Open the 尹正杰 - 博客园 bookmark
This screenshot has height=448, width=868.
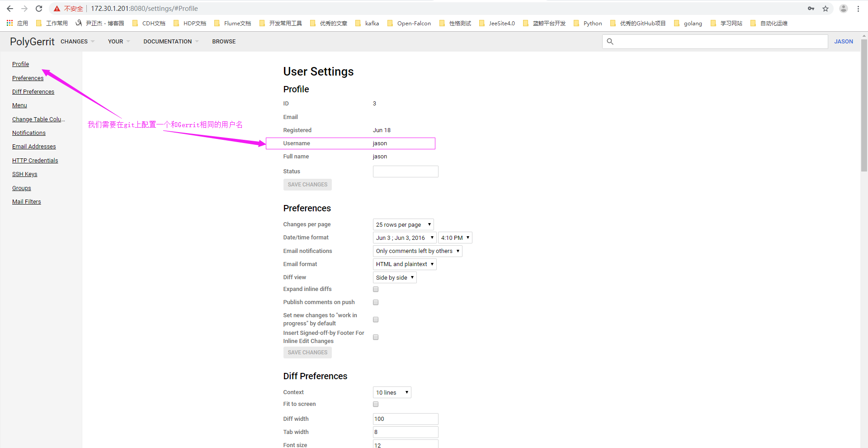(x=100, y=23)
